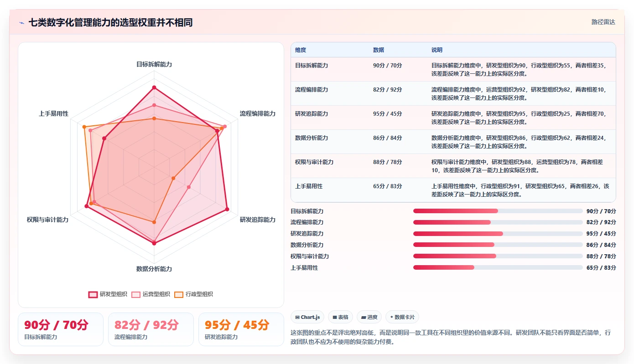Click the 数据分析能力 progress bar
The height and width of the screenshot is (364, 634).
click(x=498, y=245)
